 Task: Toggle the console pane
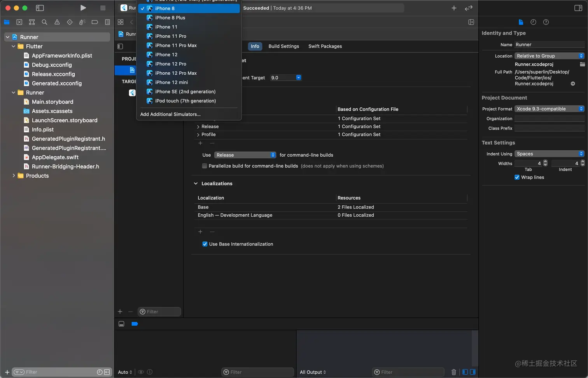tap(472, 372)
